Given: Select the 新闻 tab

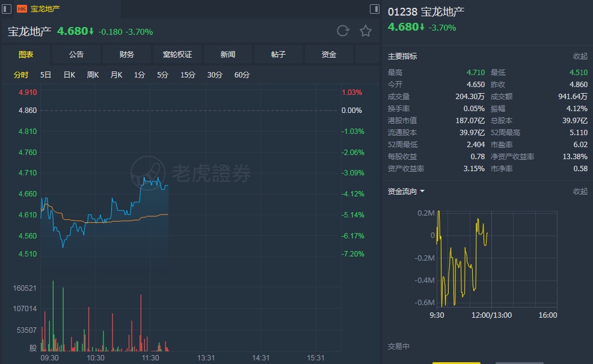Looking at the screenshot, I should pos(228,55).
